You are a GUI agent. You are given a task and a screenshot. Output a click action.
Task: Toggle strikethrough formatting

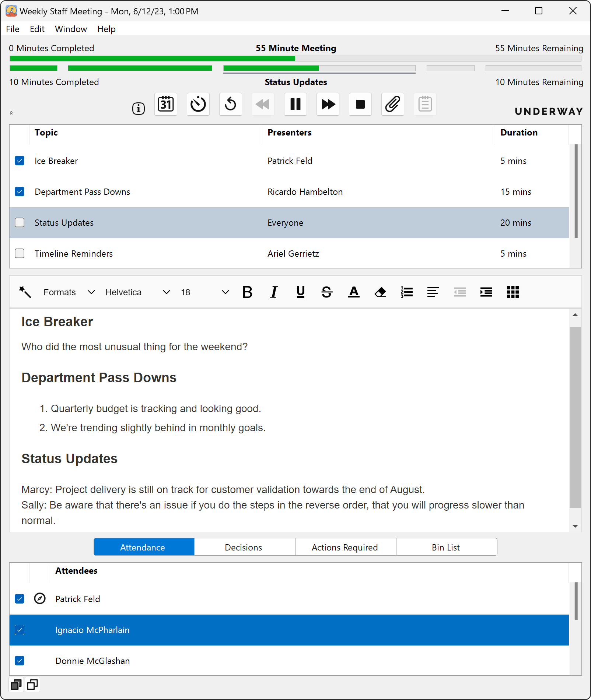[327, 292]
